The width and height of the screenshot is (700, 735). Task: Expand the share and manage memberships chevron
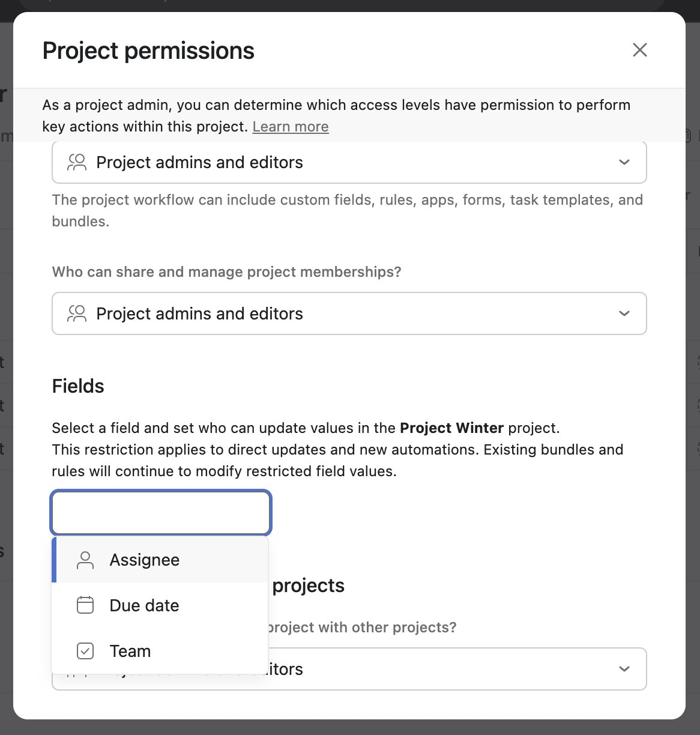[624, 313]
